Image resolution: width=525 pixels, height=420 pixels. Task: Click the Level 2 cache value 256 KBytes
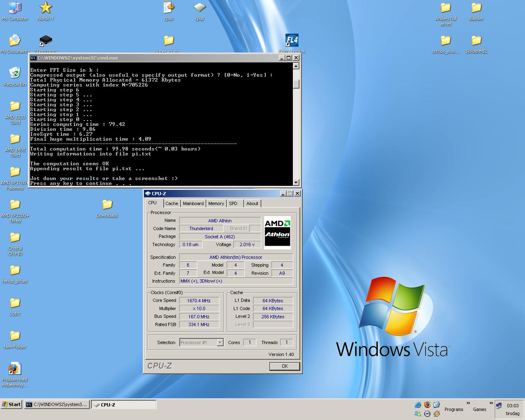[273, 317]
